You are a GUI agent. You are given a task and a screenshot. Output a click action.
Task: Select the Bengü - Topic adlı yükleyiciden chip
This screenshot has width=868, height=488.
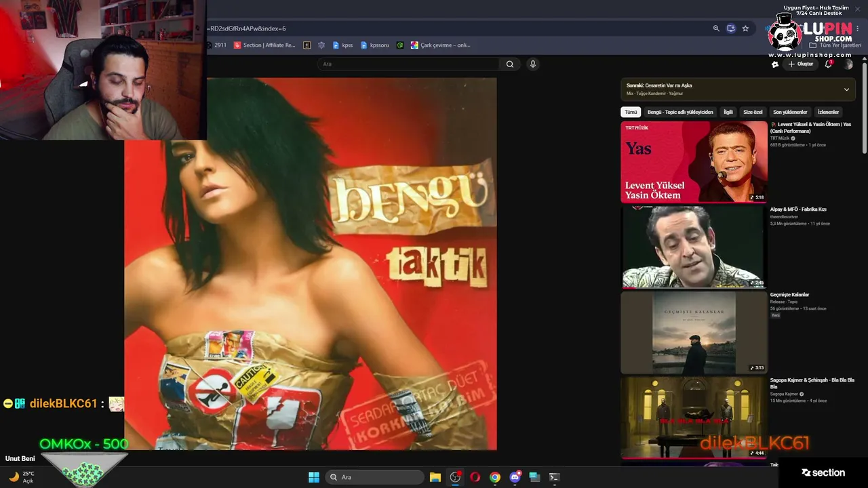(680, 112)
